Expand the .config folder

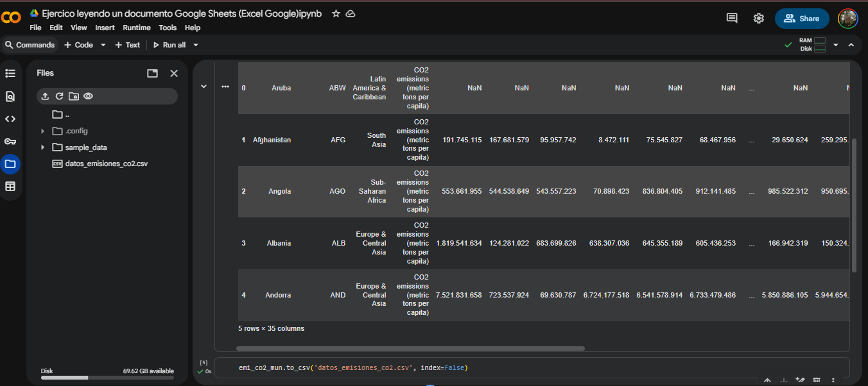pyautogui.click(x=43, y=131)
